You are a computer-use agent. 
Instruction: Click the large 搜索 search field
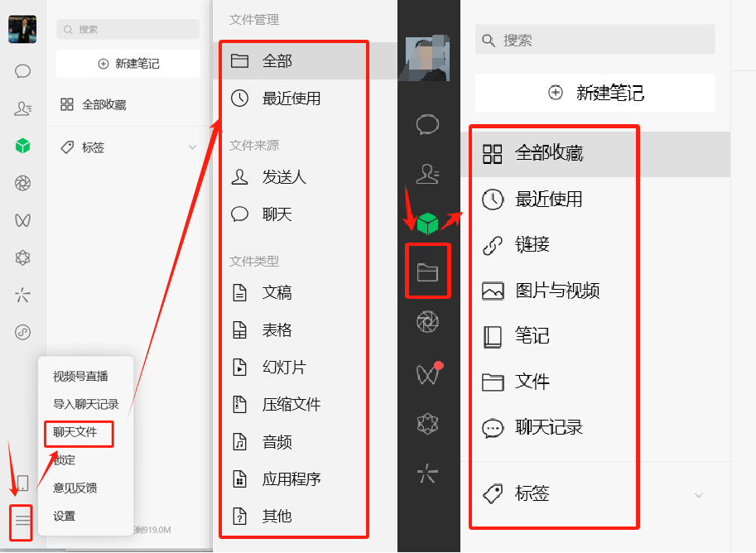[595, 40]
